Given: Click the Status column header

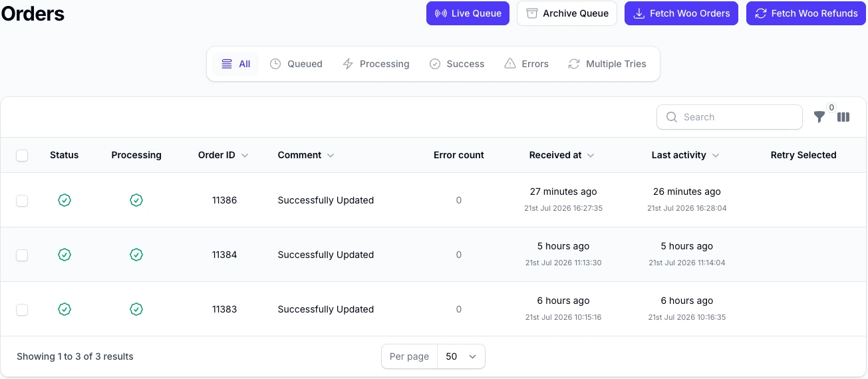Looking at the screenshot, I should tap(65, 155).
